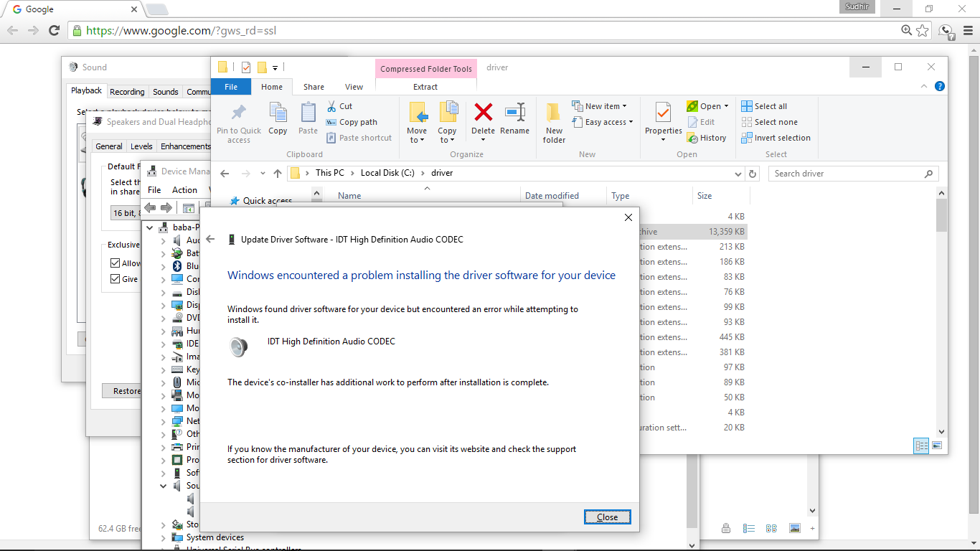
Task: Collapse Sound controllers node in Device Manager
Action: click(x=164, y=486)
